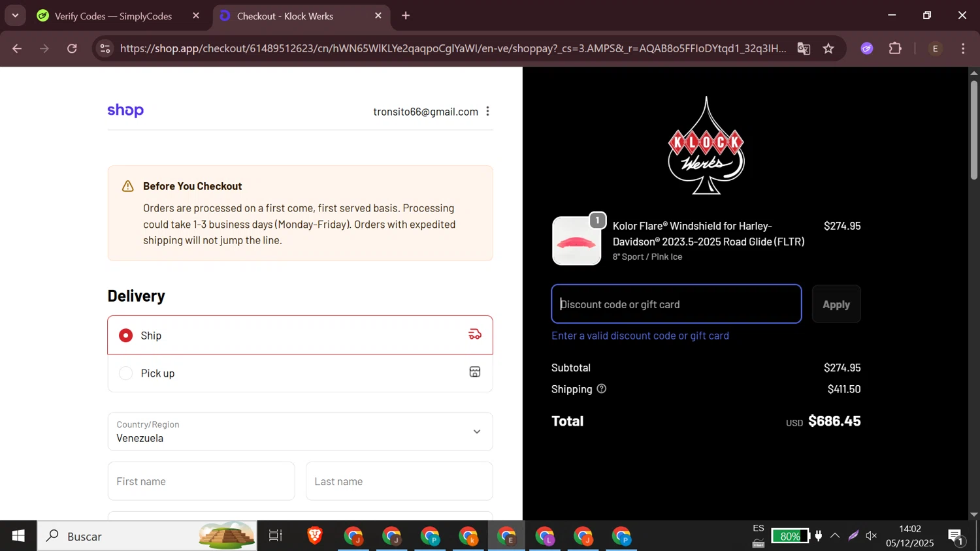The height and width of the screenshot is (551, 980).
Task: Launch Brave browser from taskbar
Action: [315, 536]
